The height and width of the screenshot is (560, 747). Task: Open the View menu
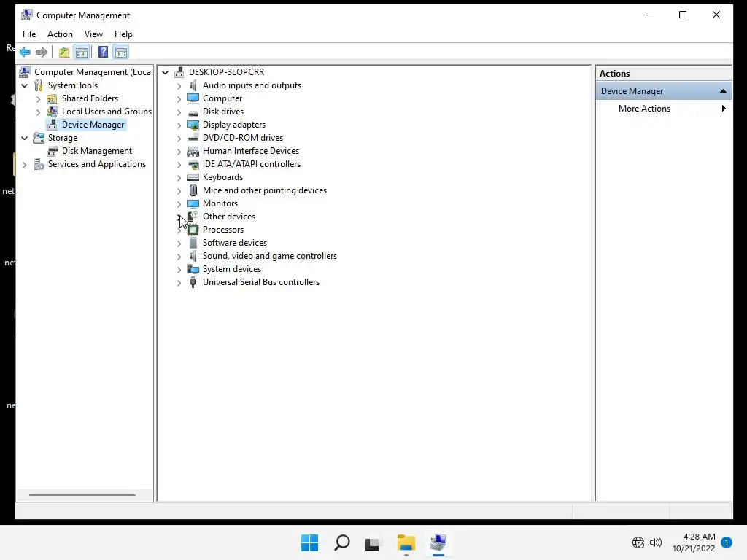pos(93,34)
